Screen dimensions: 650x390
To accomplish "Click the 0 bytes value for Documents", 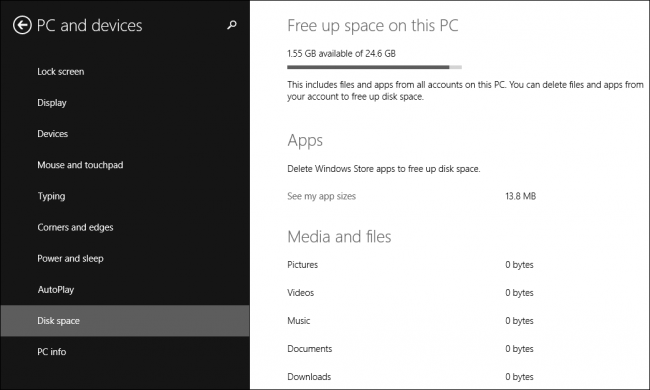I will point(519,349).
